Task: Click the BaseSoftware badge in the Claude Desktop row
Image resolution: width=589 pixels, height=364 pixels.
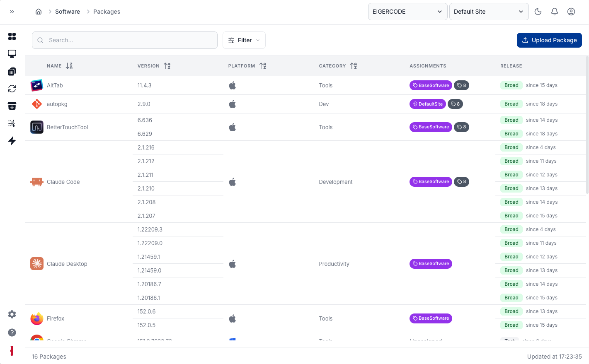Action: (x=431, y=263)
